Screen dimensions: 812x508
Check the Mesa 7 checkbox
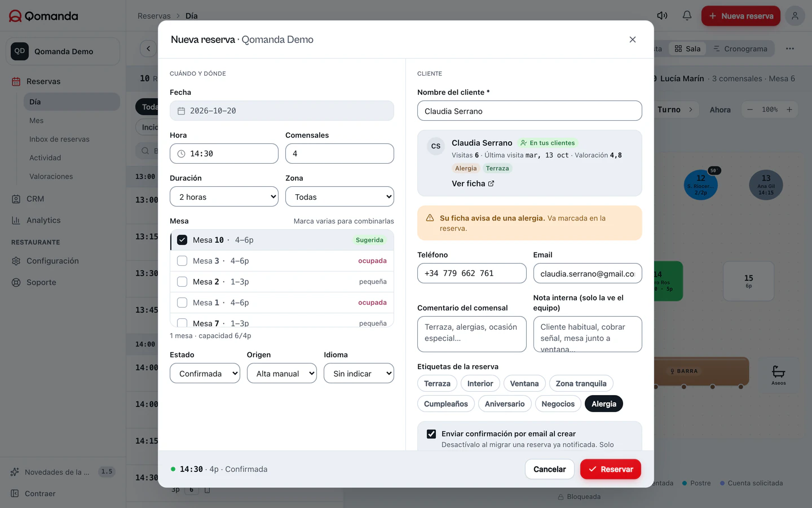point(182,323)
